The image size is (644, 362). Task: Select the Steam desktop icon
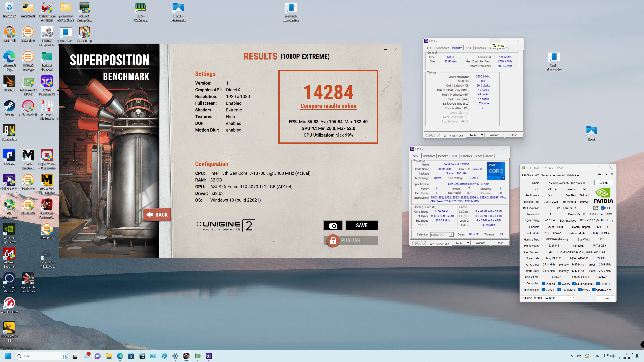(9, 108)
